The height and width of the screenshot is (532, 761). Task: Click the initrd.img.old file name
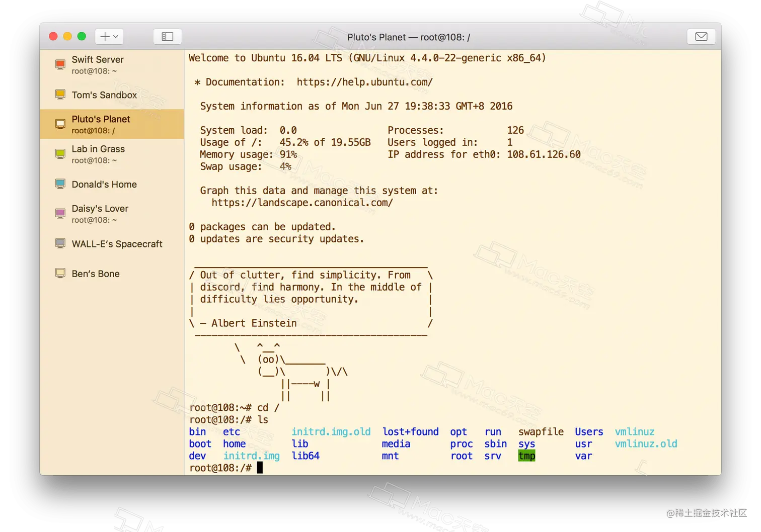[331, 432]
